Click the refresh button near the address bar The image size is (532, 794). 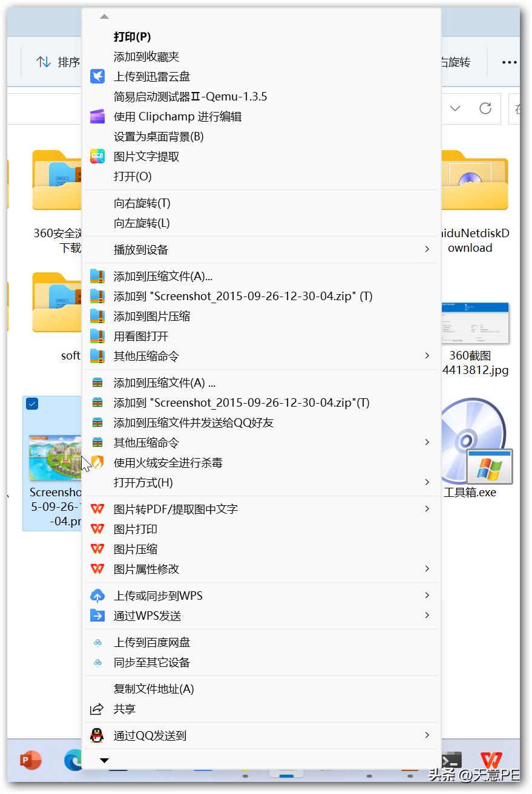point(485,109)
